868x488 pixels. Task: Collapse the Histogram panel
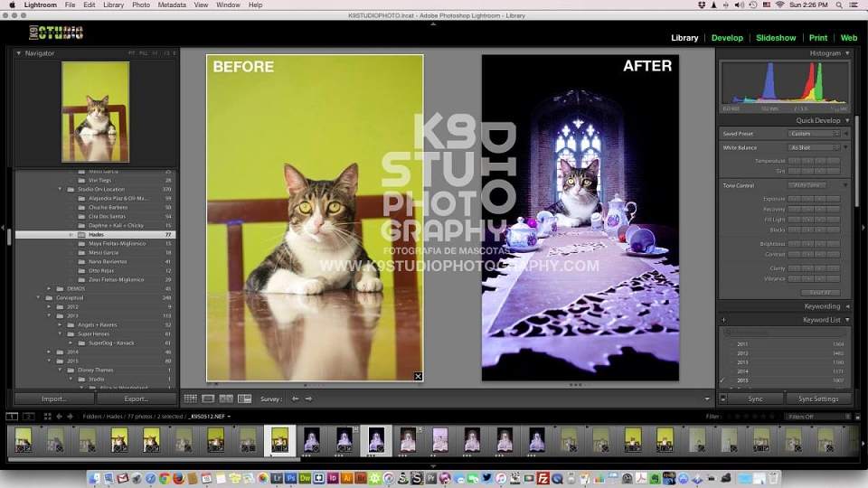(x=847, y=53)
